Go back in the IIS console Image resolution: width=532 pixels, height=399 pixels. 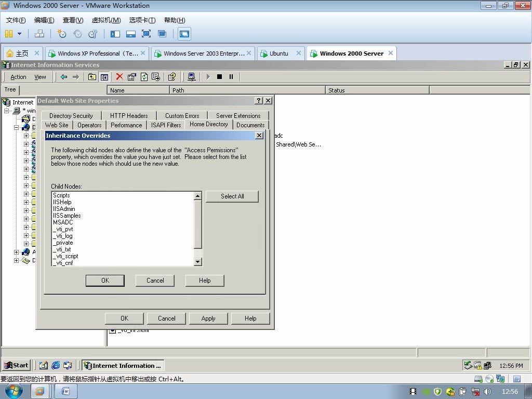click(64, 77)
